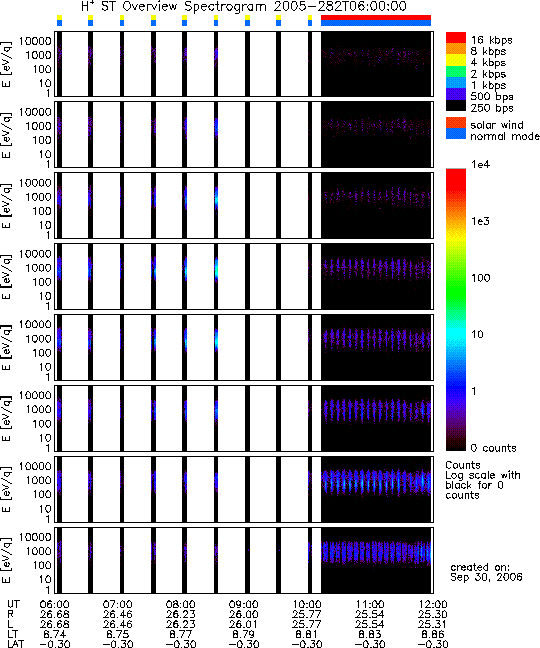The height and width of the screenshot is (648, 540).
Task: Click the blue normal mode swatch
Action: coord(456,133)
